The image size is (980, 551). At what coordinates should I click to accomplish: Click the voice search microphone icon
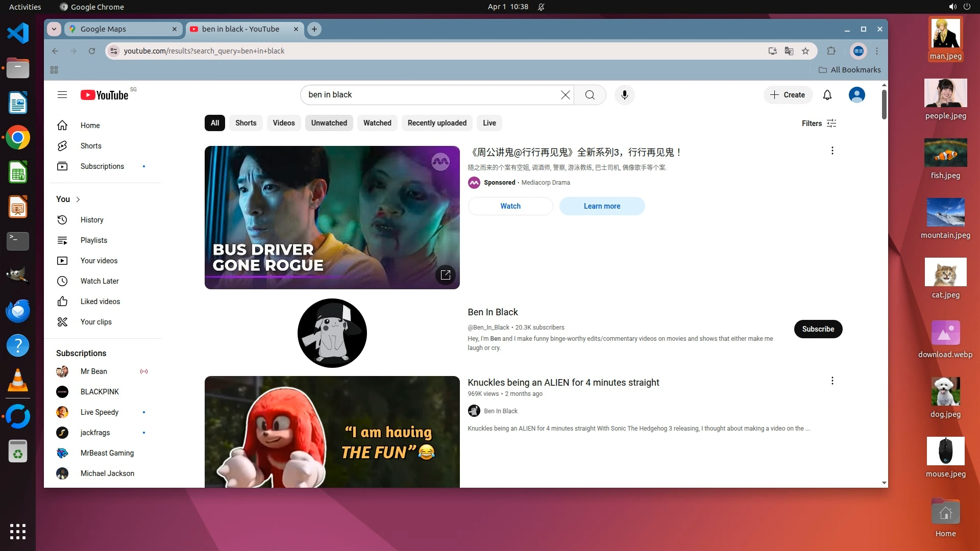tap(624, 95)
